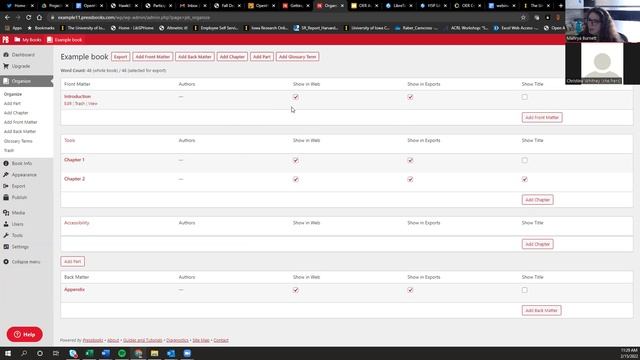Click Add Back Matter in the top button row
This screenshot has width=640, height=360.
coord(195,57)
